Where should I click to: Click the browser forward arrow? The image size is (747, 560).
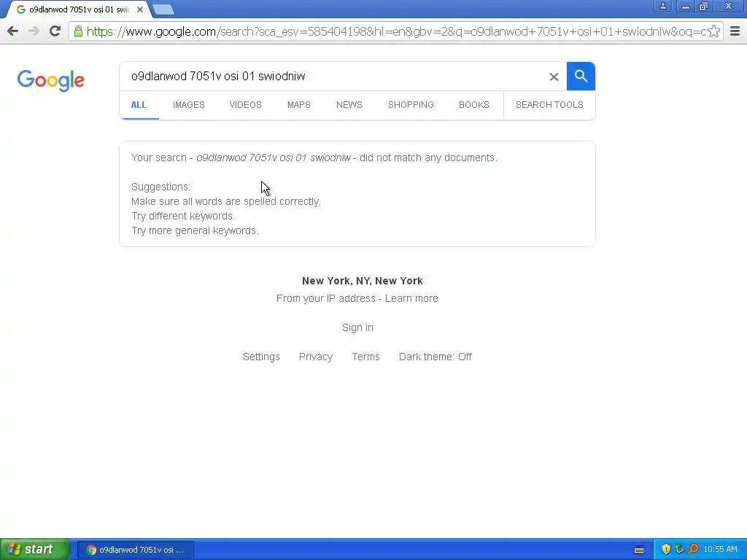coord(34,31)
